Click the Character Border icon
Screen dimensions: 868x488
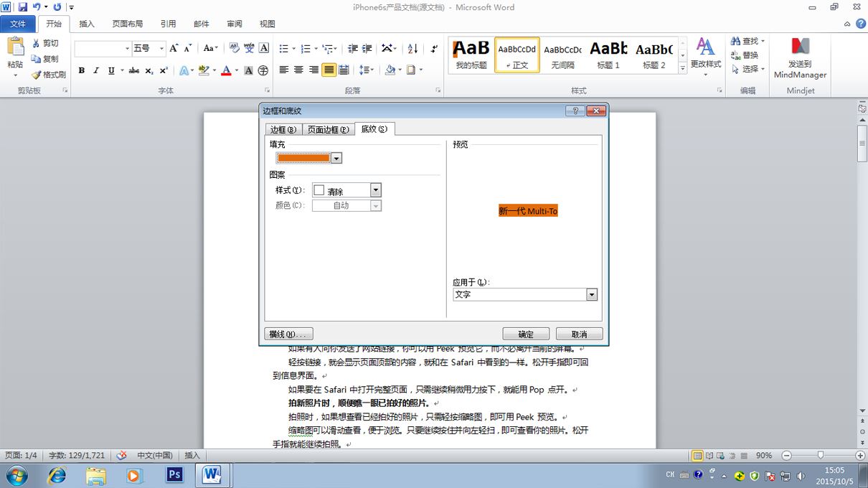coord(264,48)
